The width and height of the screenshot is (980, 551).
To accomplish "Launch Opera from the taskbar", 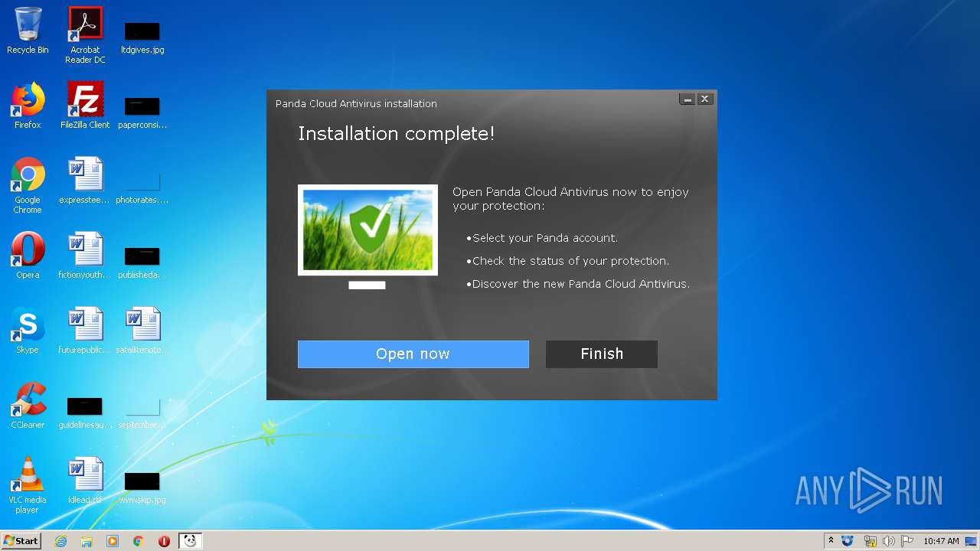I will 164,541.
